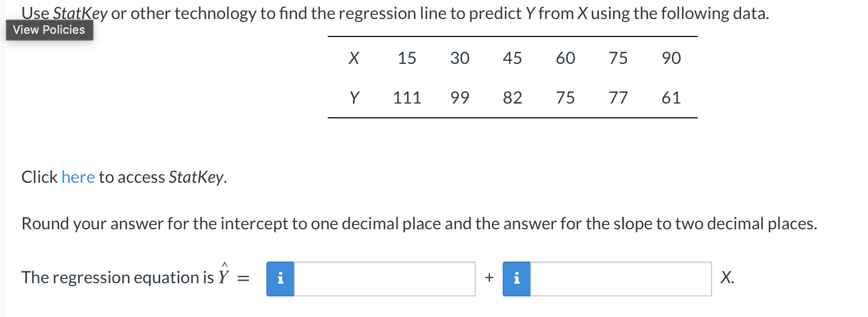
Task: Open the View Policies panel
Action: point(49,30)
